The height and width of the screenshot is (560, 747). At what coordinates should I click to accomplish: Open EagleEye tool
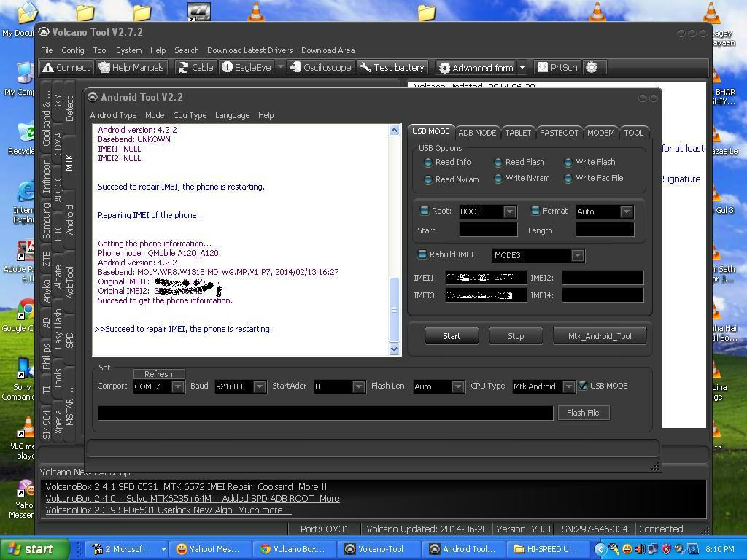247,68
